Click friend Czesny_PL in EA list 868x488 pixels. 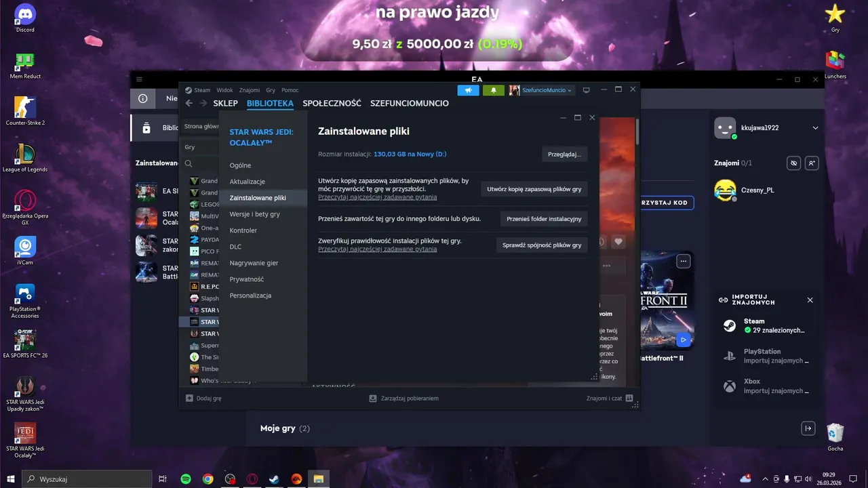766,190
